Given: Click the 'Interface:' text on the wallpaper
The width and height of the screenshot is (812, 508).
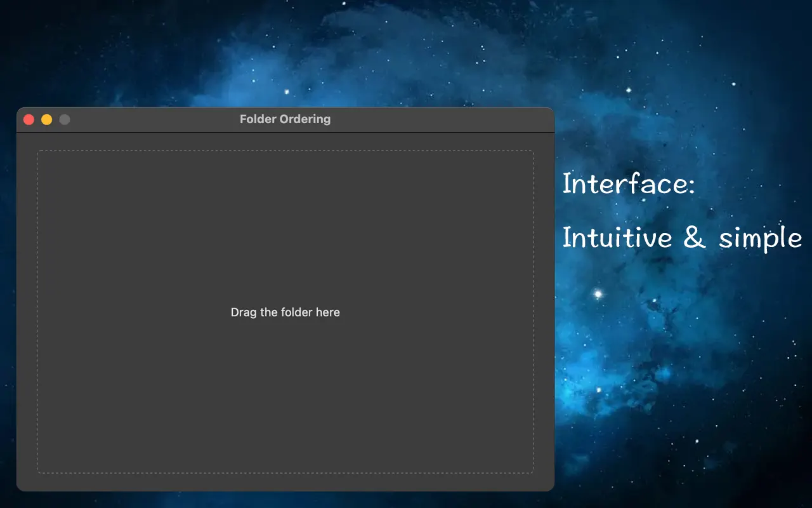Looking at the screenshot, I should (x=629, y=184).
